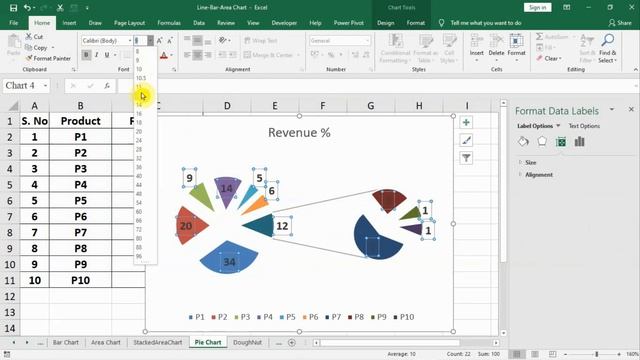
Task: Click Text Options in the Format Data Labels pane
Action: [584, 126]
